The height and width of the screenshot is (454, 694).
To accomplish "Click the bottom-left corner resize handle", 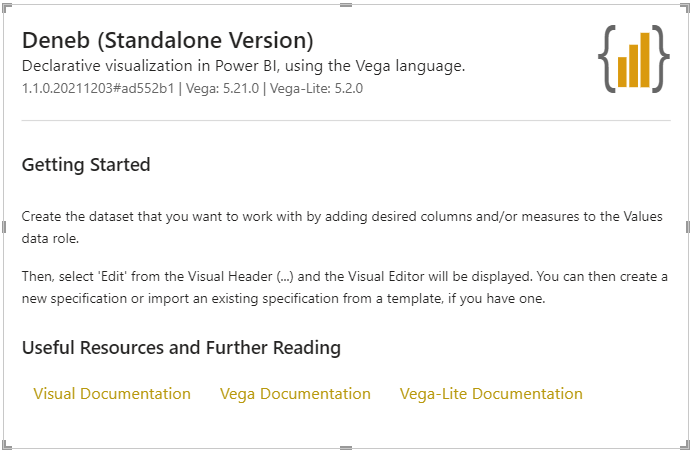I will (6, 446).
